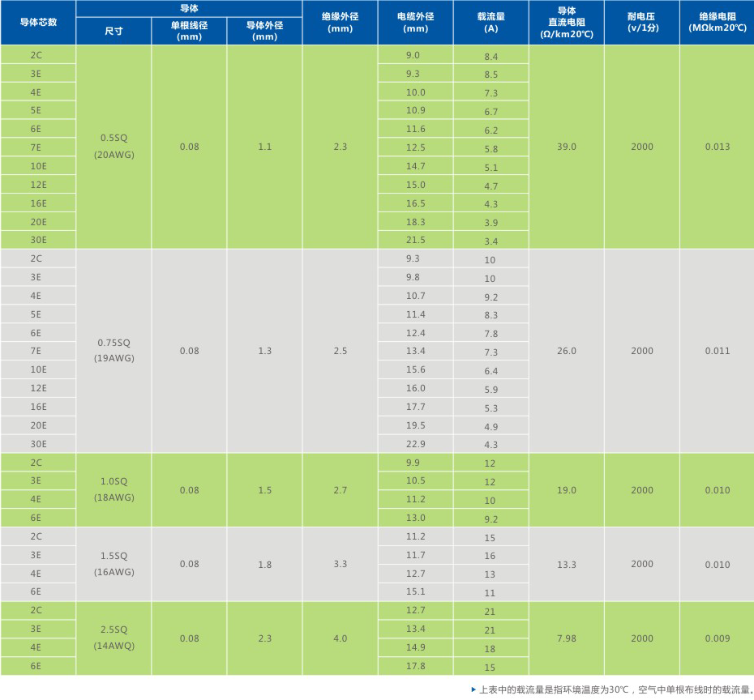Select the 0.5SQ (20AWG) size cell

(114, 146)
